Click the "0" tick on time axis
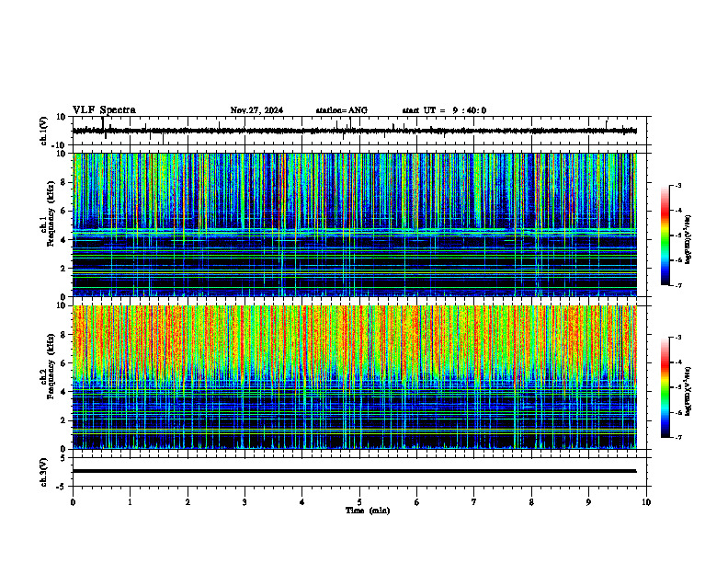 pyautogui.click(x=73, y=502)
